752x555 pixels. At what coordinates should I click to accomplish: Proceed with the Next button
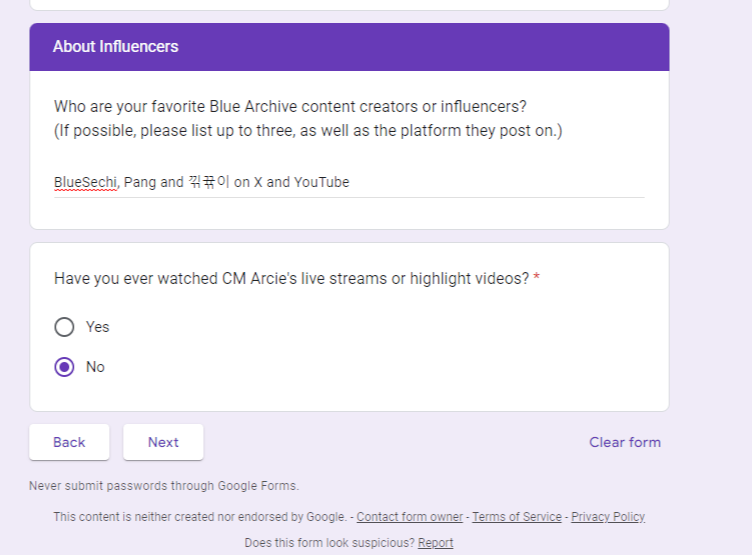163,442
